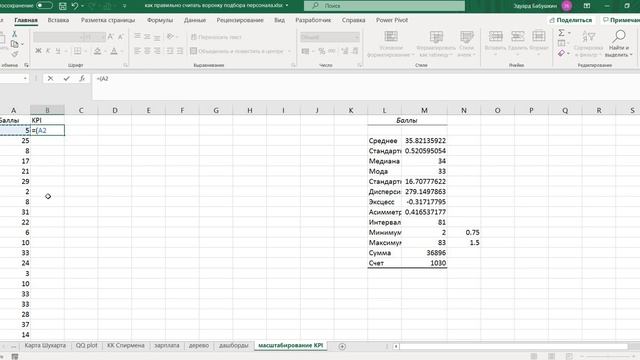Click the Percent Style icon
Image resolution: width=640 pixels, height=360 pixels.
tap(322, 51)
